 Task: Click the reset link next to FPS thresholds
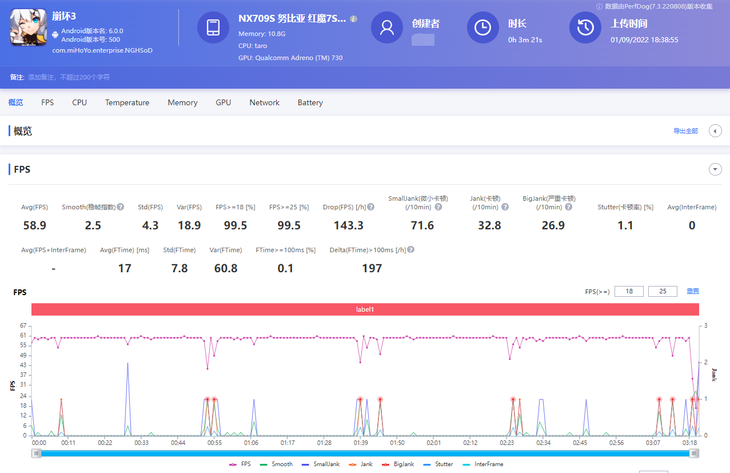point(693,291)
